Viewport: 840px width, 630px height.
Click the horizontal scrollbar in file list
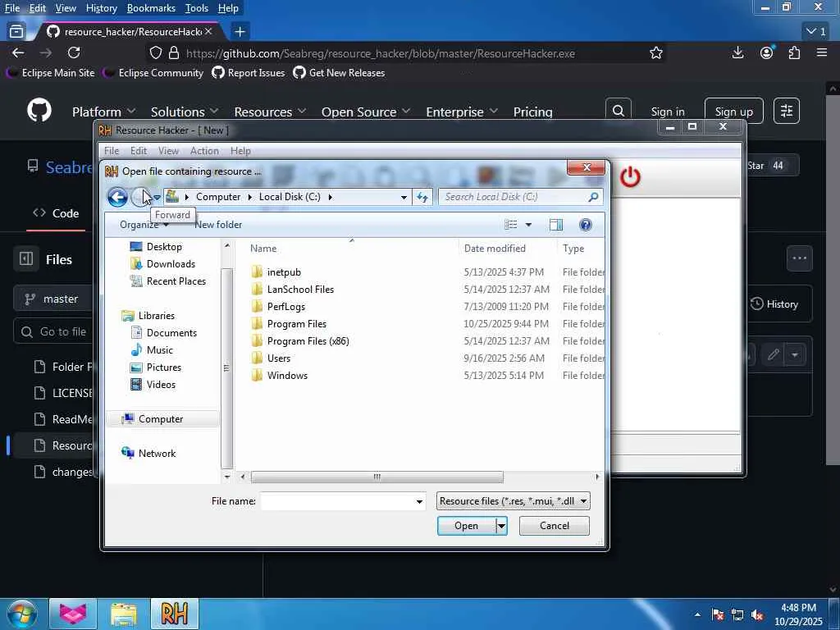tap(377, 477)
